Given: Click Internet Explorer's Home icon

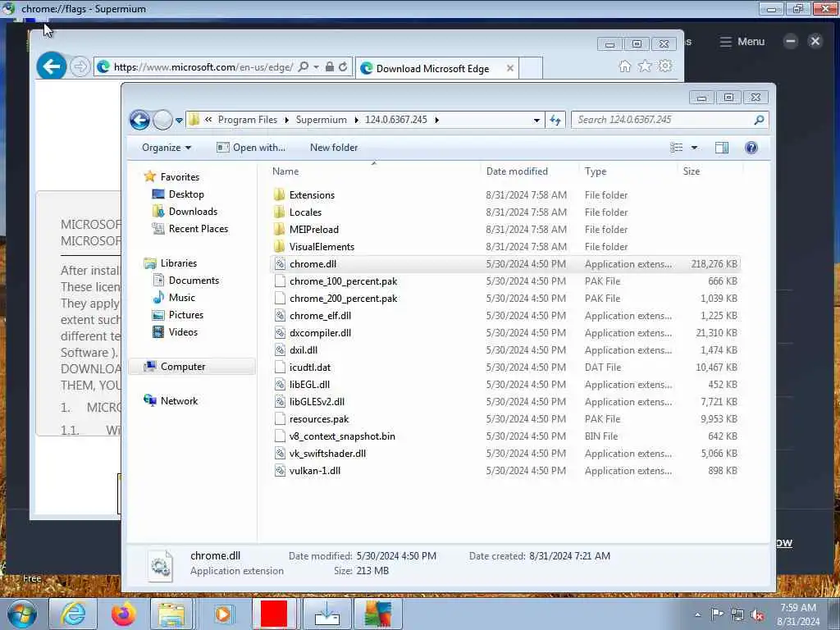Looking at the screenshot, I should (624, 66).
